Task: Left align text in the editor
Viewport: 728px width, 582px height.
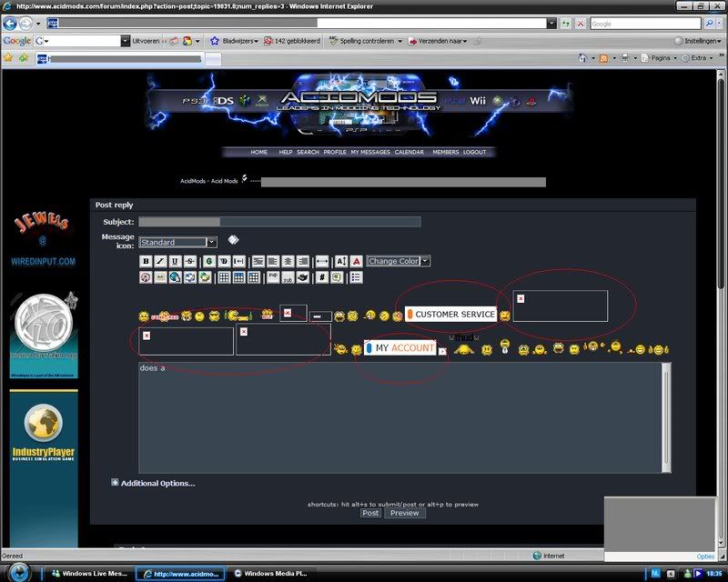Action: tap(273, 261)
